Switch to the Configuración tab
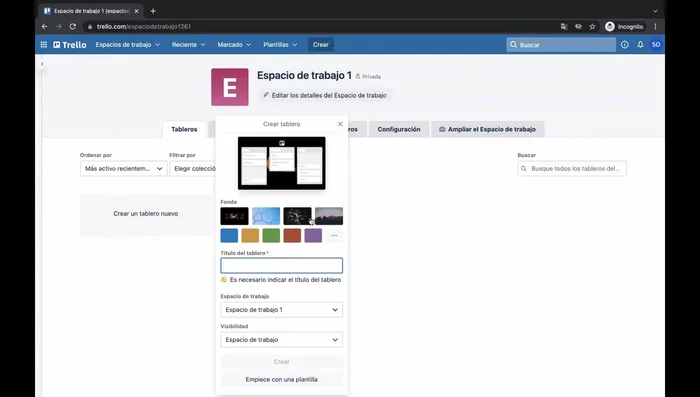This screenshot has height=397, width=700. click(x=399, y=129)
